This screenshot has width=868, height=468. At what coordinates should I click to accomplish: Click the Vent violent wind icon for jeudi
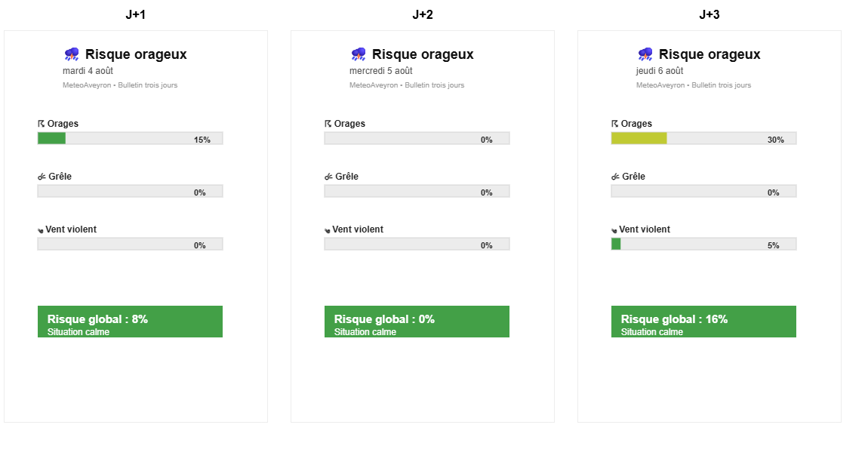[x=614, y=229]
